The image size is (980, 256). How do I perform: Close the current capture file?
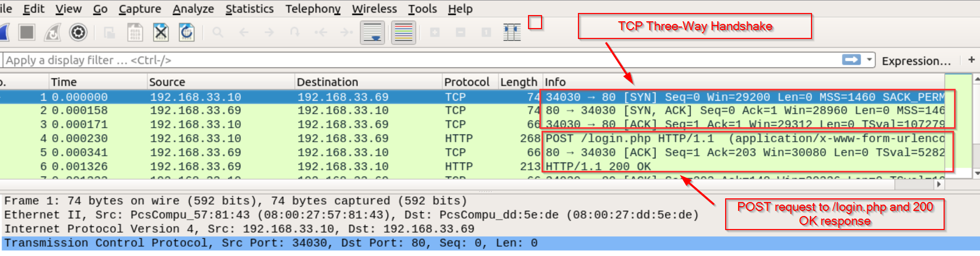[161, 33]
